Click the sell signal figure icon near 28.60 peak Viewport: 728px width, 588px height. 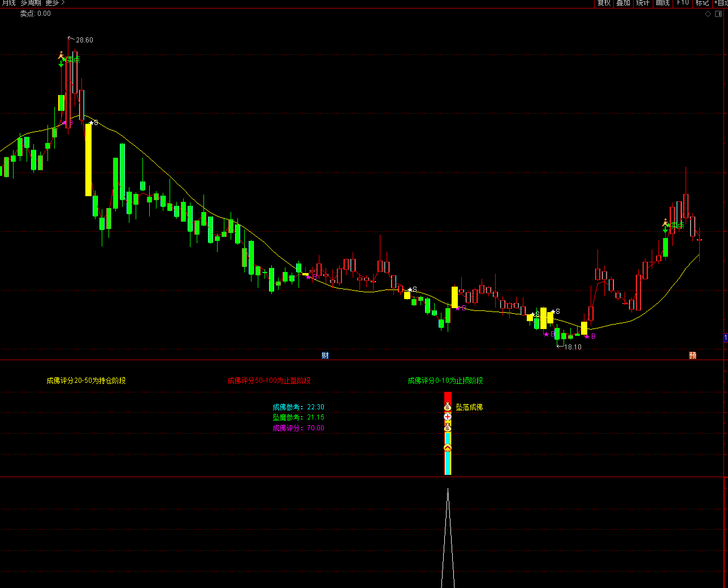(61, 56)
